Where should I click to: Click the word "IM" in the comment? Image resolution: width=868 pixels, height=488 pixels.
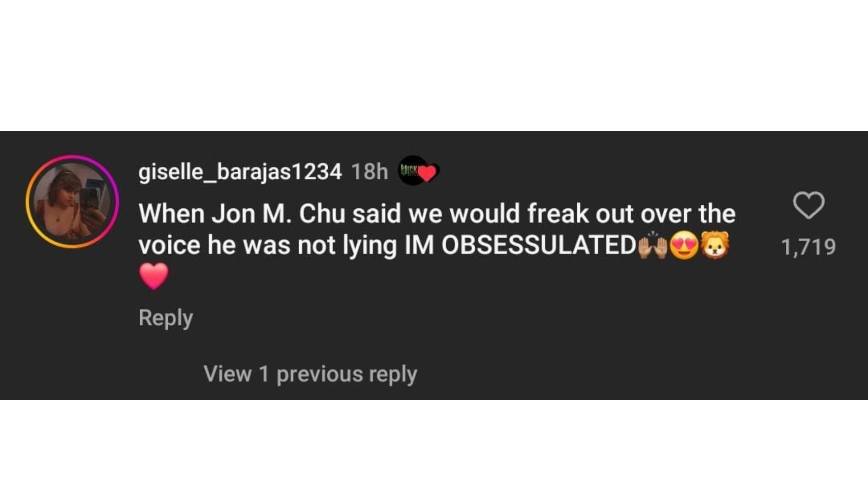[x=419, y=245]
